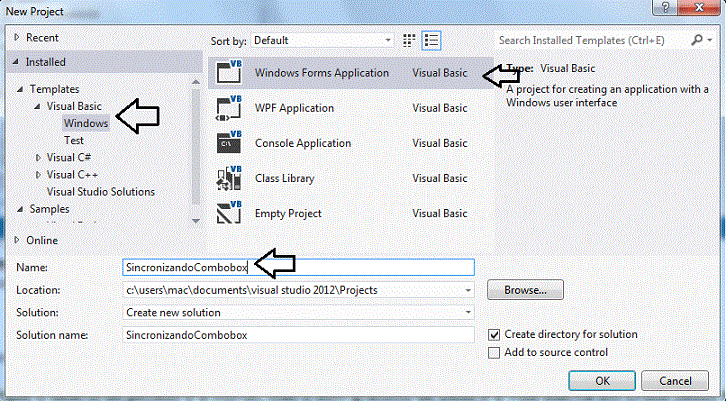
Task: Open the Solution create new dropdown
Action: [x=468, y=313]
